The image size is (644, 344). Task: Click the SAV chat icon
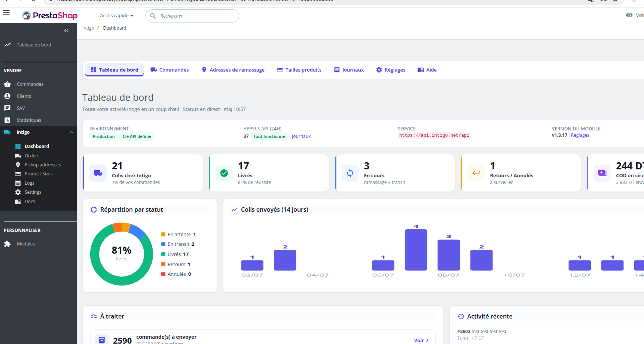coord(7,108)
